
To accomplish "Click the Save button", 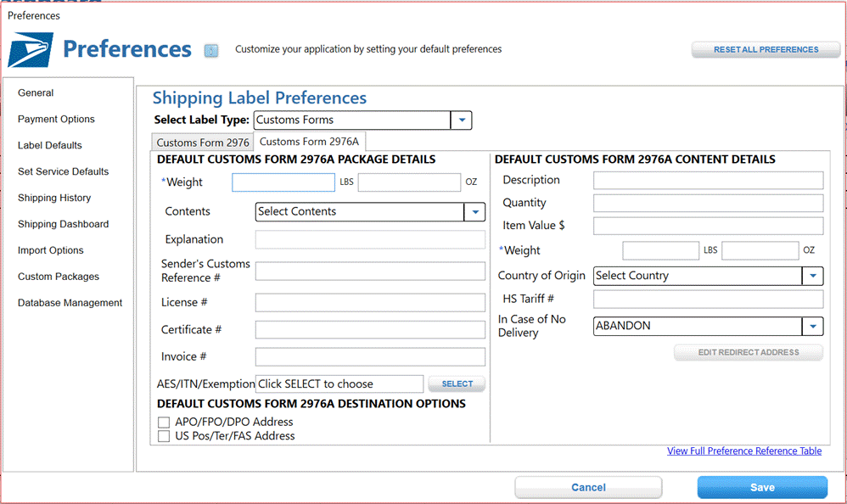I will coord(762,487).
